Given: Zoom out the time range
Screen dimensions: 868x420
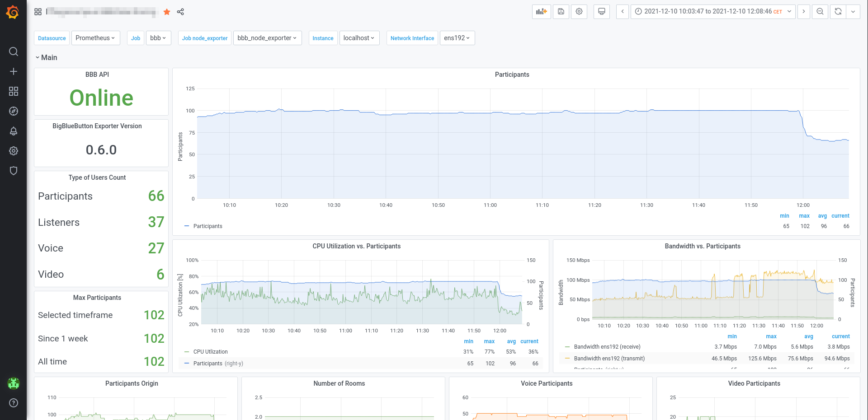Looking at the screenshot, I should (x=820, y=12).
